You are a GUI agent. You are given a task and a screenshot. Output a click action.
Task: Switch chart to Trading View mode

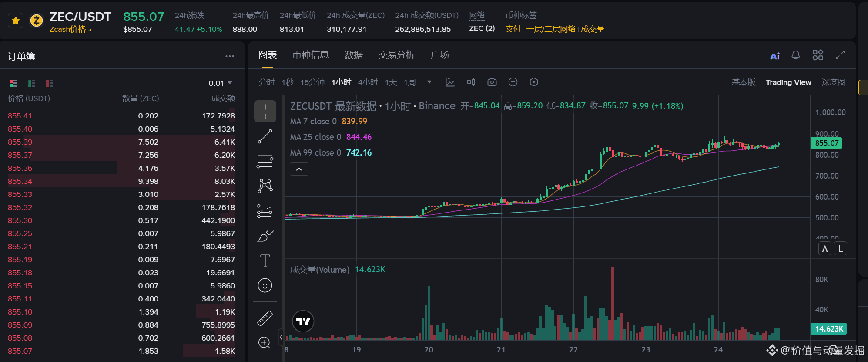pos(788,82)
